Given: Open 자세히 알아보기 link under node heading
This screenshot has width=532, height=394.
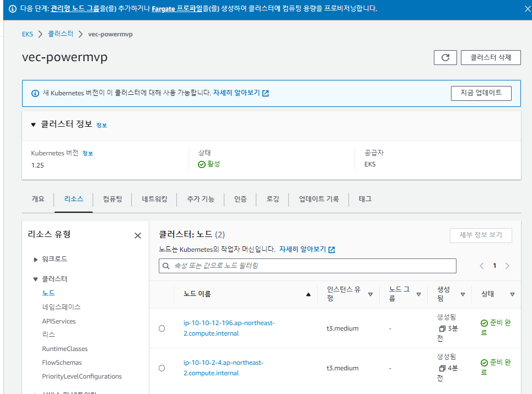Looking at the screenshot, I should (302, 249).
